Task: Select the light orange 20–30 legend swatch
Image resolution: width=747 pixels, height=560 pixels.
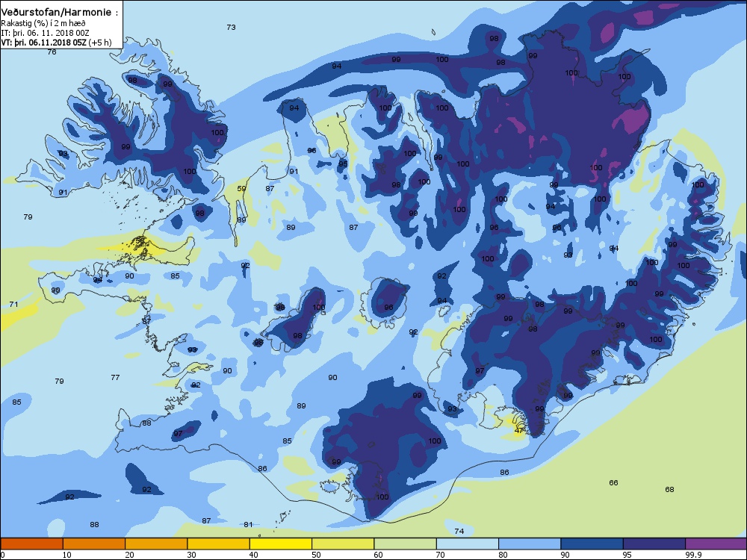Action: pyautogui.click(x=156, y=544)
